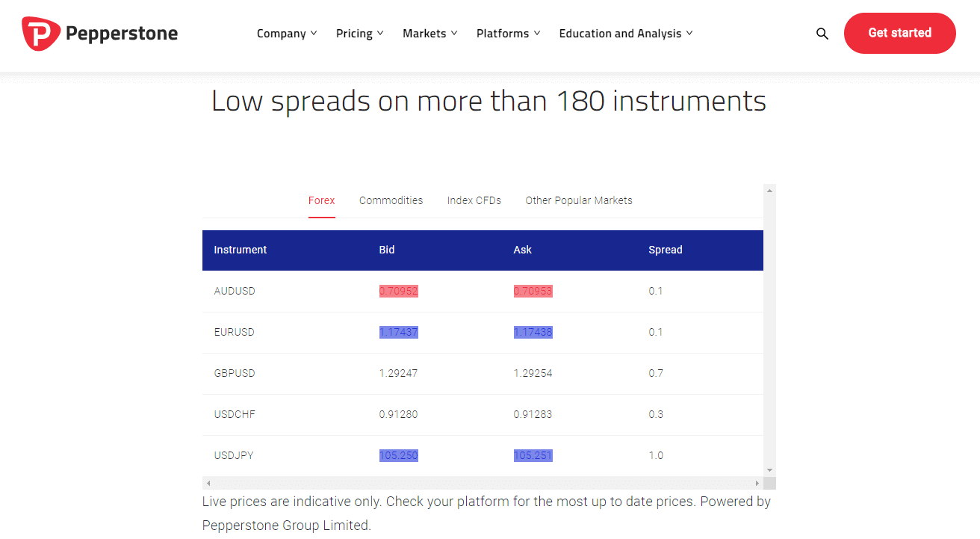Click the Spread column header

[666, 250]
